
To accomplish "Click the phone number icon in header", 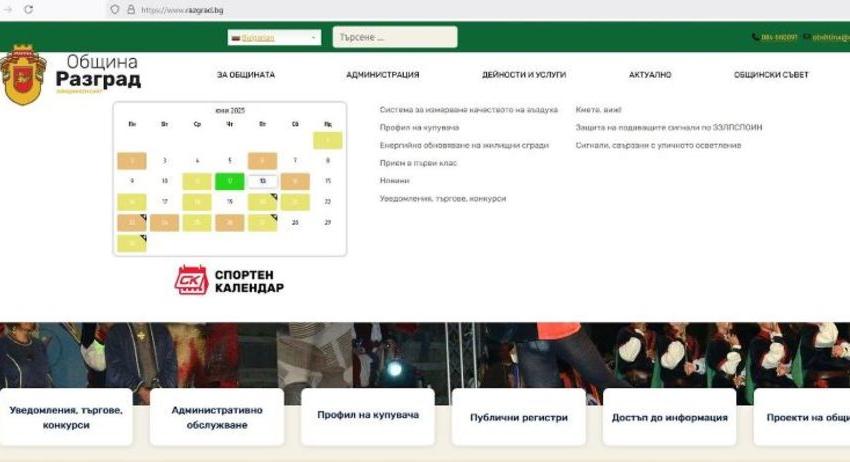I will click(x=755, y=37).
